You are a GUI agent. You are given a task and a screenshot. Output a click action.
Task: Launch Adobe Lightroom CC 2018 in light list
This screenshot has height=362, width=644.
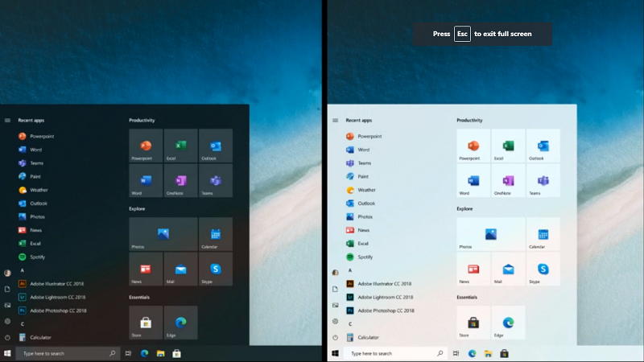380,297
